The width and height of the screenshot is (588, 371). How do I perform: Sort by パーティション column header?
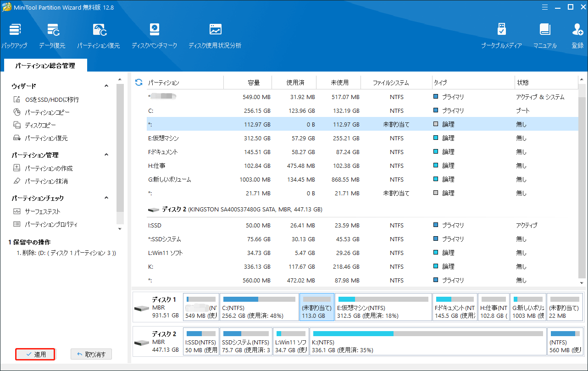(x=185, y=83)
